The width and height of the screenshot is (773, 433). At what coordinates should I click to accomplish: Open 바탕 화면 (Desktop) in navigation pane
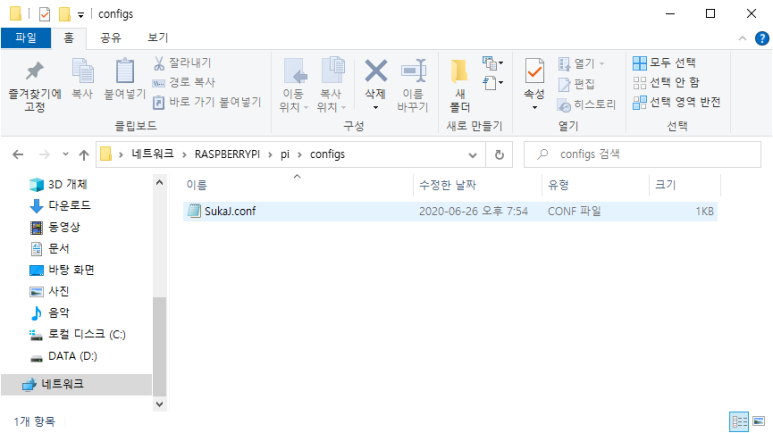point(62,270)
